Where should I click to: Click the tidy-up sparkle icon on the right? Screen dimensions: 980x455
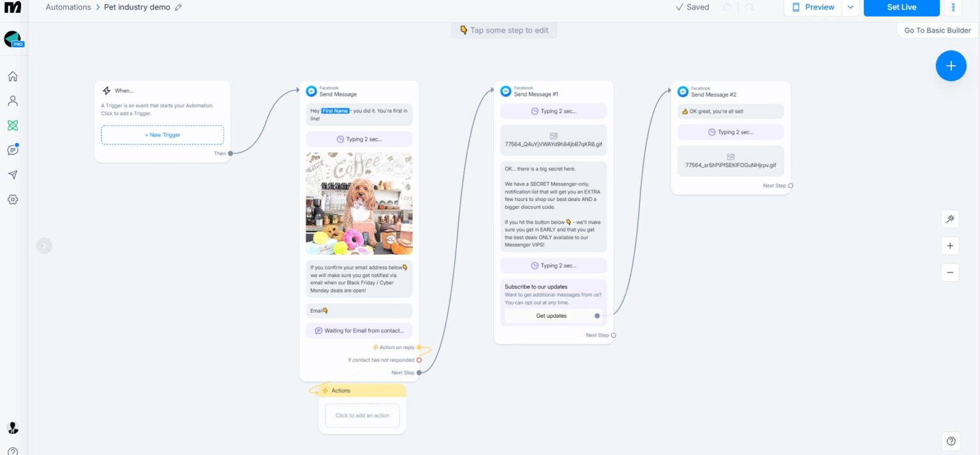tap(950, 219)
